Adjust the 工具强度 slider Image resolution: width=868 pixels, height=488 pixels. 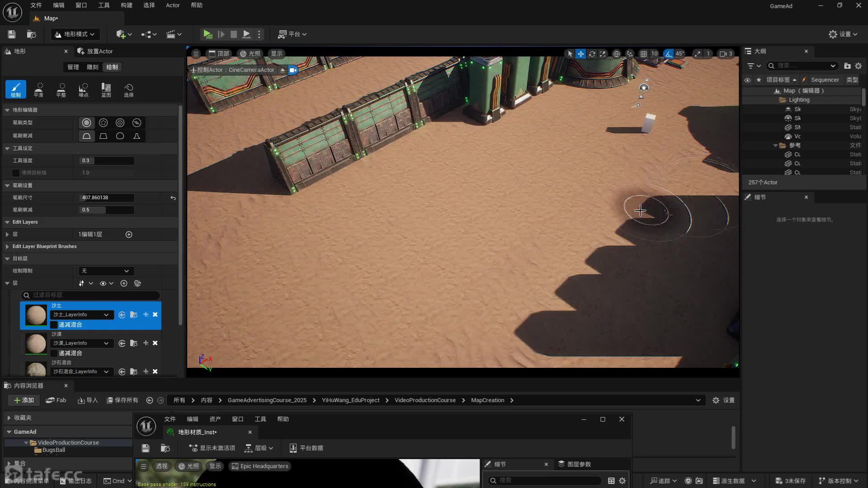pyautogui.click(x=107, y=160)
